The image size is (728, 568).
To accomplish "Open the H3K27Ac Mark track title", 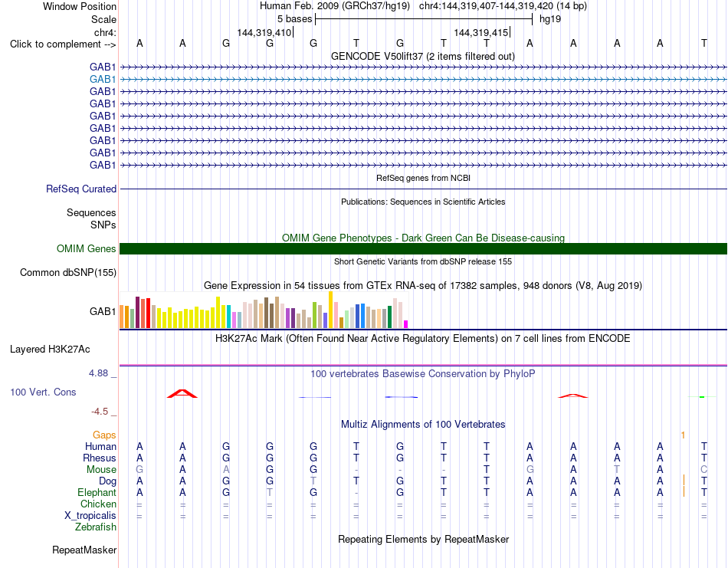I will tap(423, 339).
